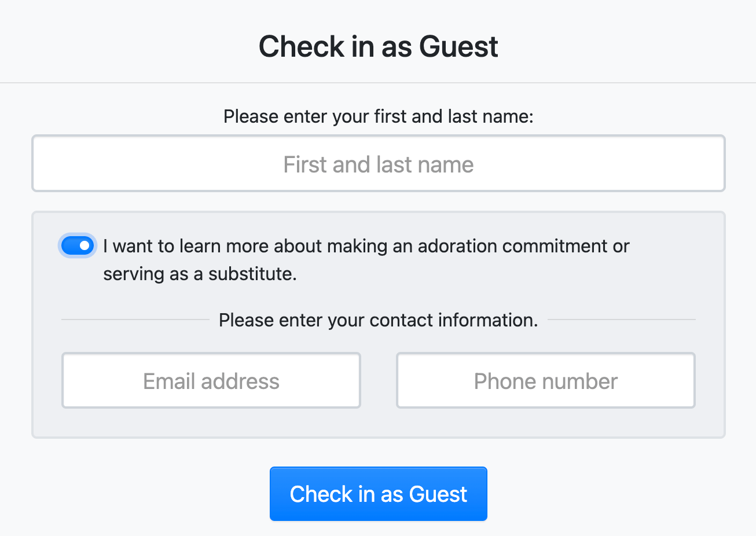Toggle off the adoration commitment switch
Image resolution: width=756 pixels, height=536 pixels.
(78, 246)
